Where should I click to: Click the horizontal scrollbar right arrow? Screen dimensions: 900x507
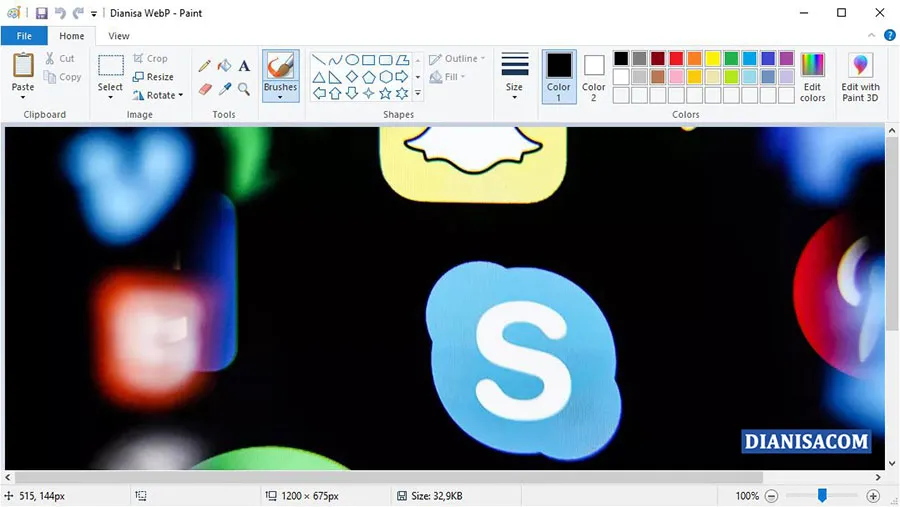click(x=878, y=477)
